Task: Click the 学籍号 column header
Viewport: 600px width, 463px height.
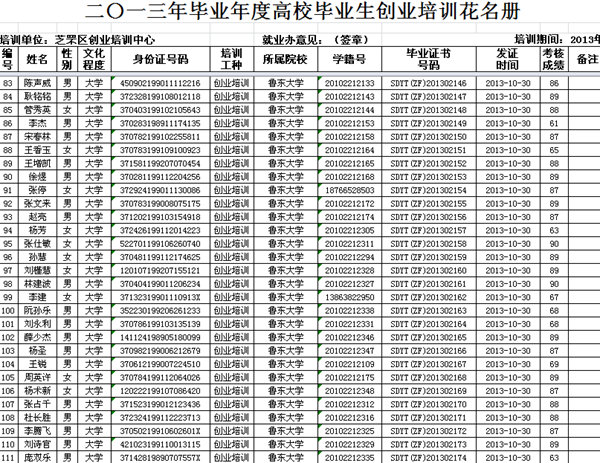Action: pos(349,59)
